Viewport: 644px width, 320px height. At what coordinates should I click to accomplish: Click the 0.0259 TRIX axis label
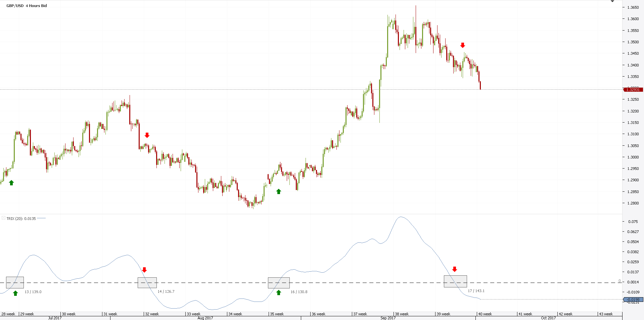(633, 262)
